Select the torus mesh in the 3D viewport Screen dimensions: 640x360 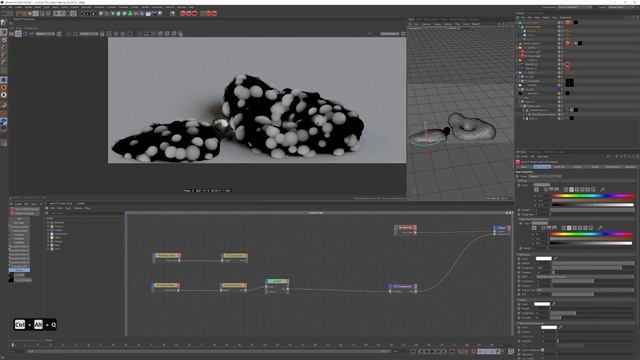pos(471,126)
